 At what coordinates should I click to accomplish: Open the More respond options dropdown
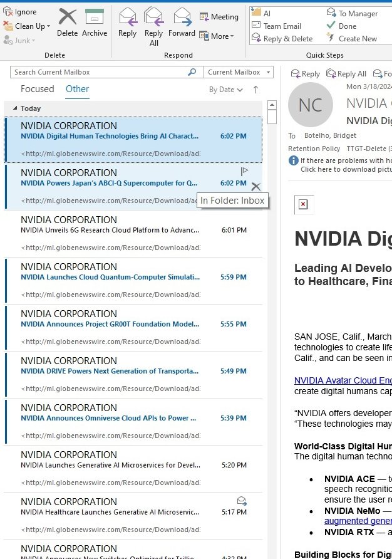click(x=216, y=36)
